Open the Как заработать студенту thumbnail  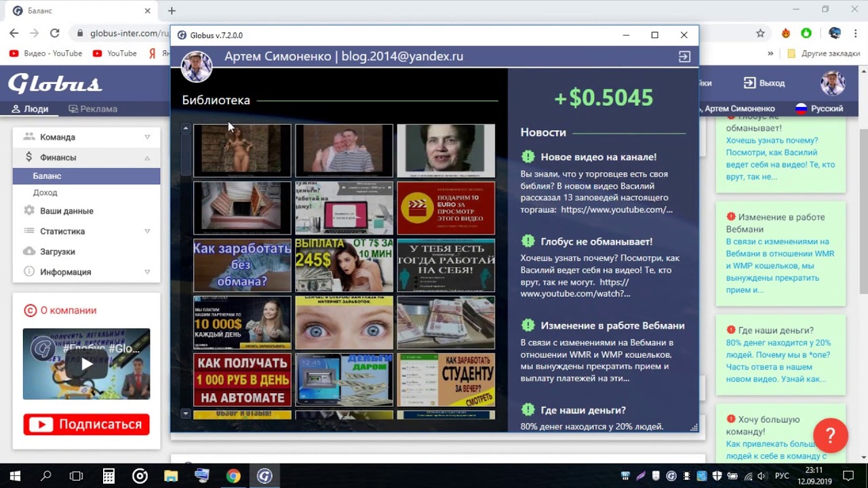point(446,380)
